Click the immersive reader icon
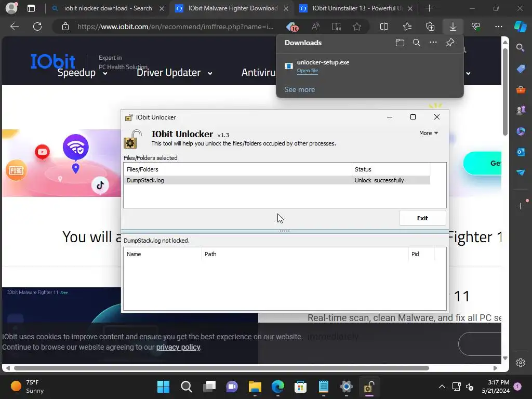The width and height of the screenshot is (532, 399). tap(336, 26)
